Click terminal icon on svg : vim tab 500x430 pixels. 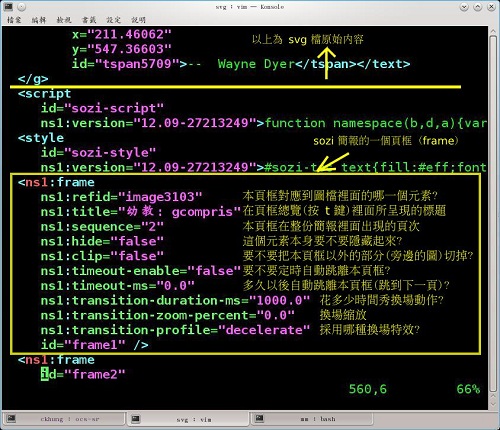pyautogui.click(x=135, y=418)
